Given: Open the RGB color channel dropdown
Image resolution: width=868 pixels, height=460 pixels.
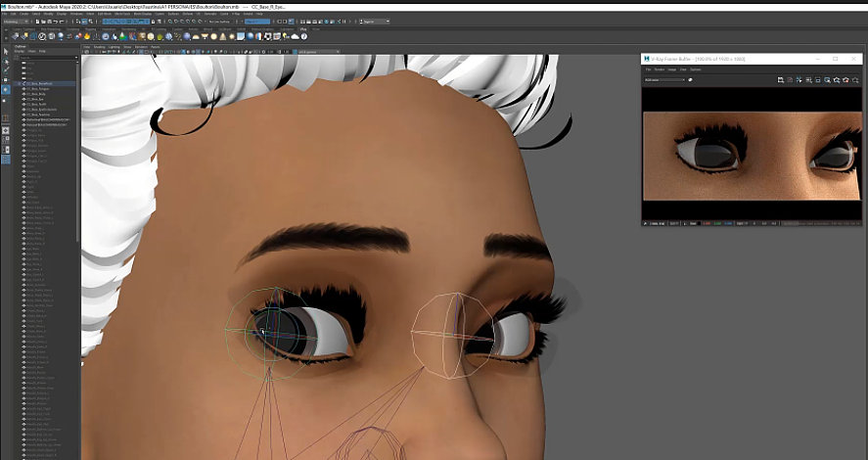Looking at the screenshot, I should pos(664,79).
